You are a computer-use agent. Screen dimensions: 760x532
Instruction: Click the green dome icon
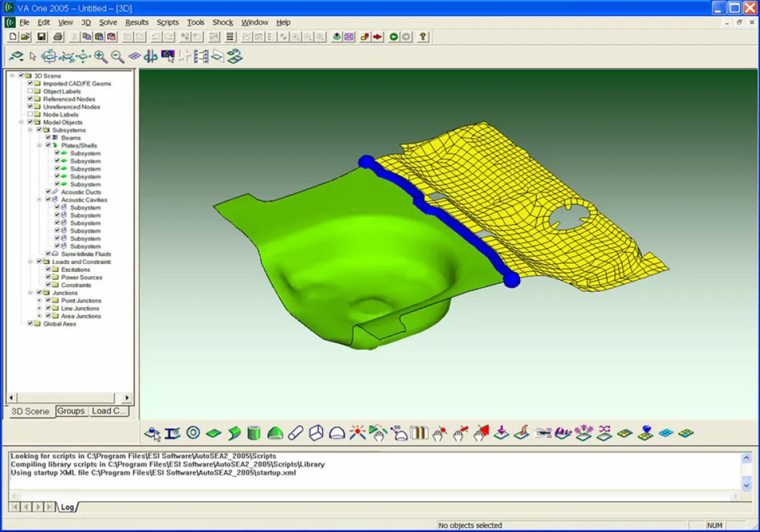pos(275,433)
